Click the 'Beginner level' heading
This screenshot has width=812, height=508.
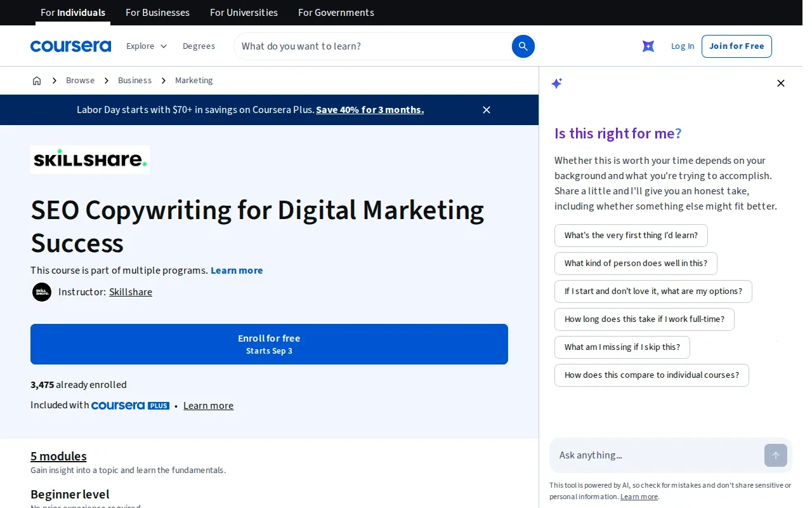coord(70,494)
